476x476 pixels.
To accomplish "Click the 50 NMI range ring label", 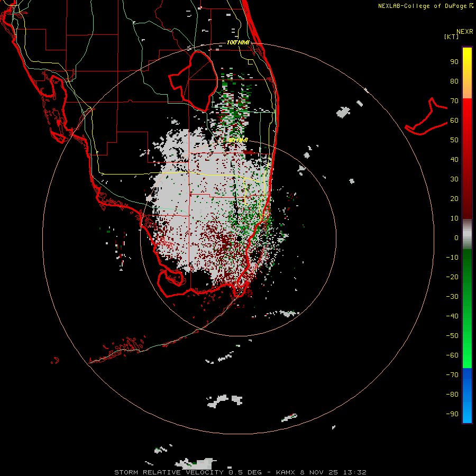I will [x=238, y=140].
